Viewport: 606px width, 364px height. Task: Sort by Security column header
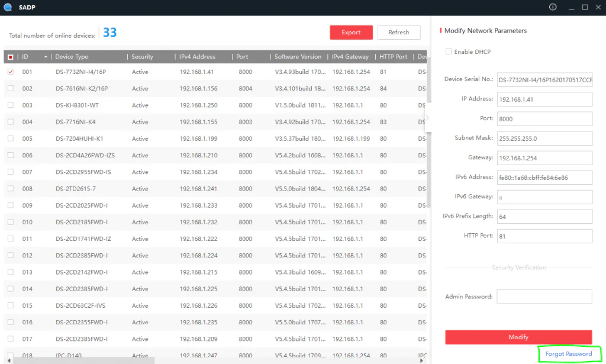[142, 57]
